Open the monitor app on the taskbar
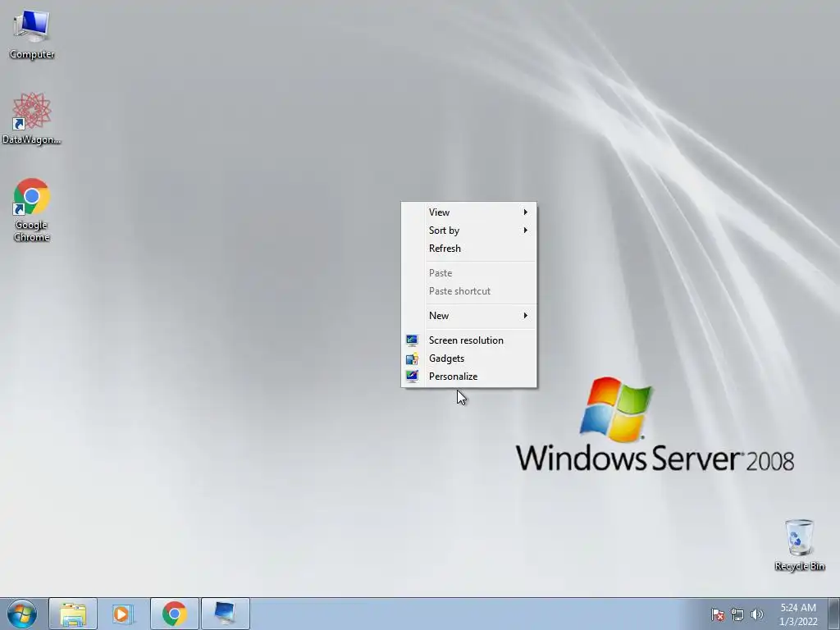The width and height of the screenshot is (840, 630). (225, 614)
